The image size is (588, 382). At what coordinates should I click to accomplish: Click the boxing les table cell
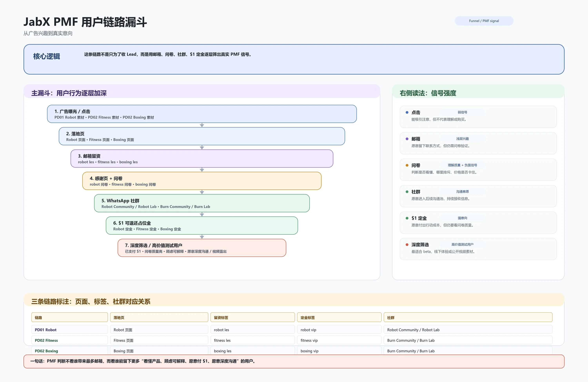pyautogui.click(x=252, y=351)
